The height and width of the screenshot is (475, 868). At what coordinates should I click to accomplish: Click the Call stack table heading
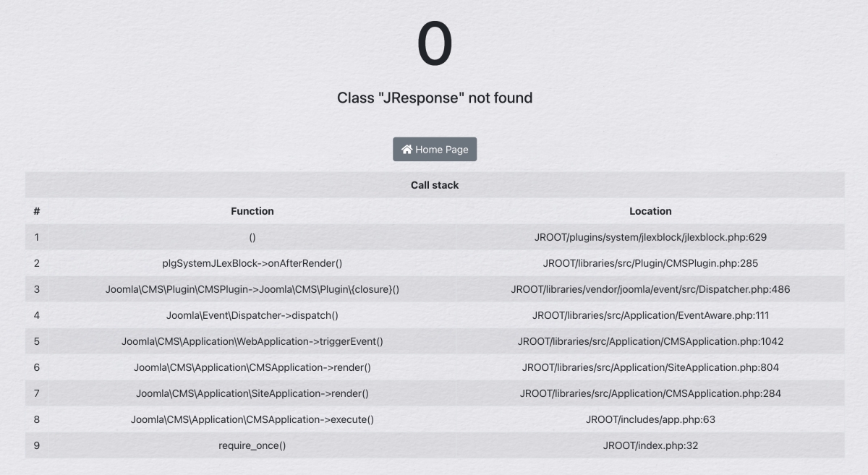click(435, 185)
